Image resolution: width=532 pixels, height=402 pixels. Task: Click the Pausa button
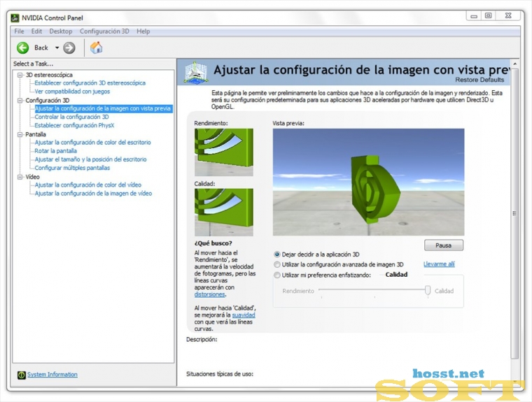443,245
